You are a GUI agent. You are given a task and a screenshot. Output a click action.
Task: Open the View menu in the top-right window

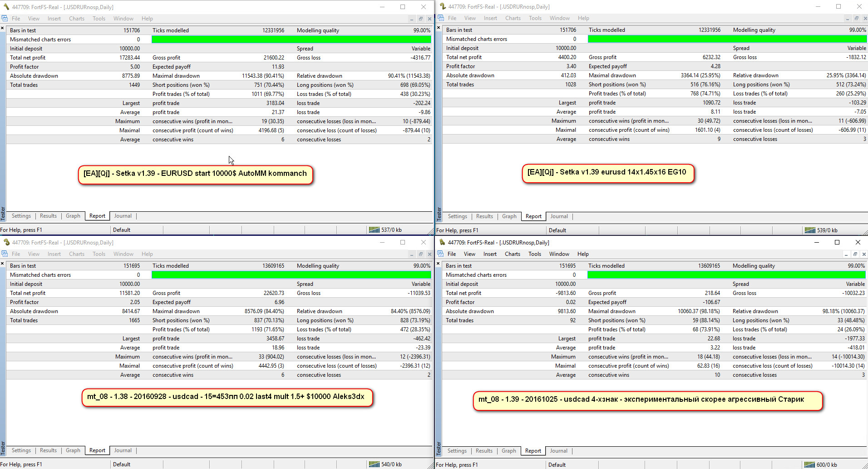[470, 18]
